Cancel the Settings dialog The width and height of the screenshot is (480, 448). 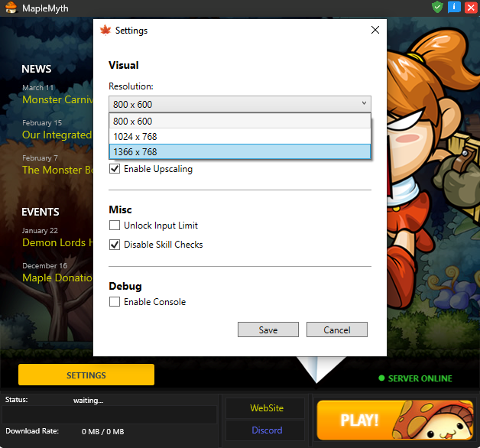click(x=337, y=330)
